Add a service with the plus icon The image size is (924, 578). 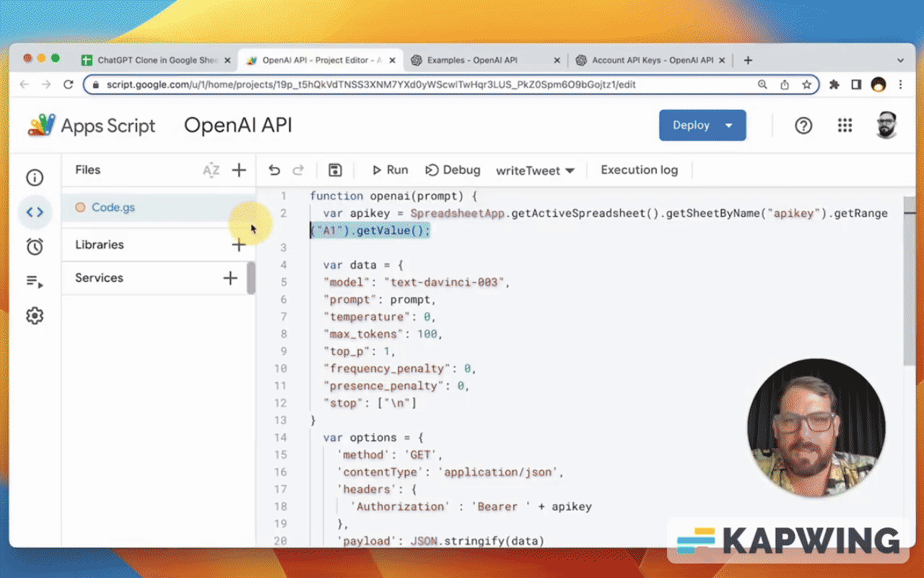pos(230,278)
